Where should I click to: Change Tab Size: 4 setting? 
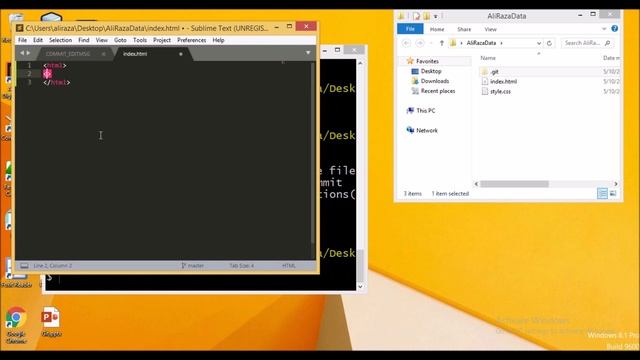pyautogui.click(x=241, y=266)
